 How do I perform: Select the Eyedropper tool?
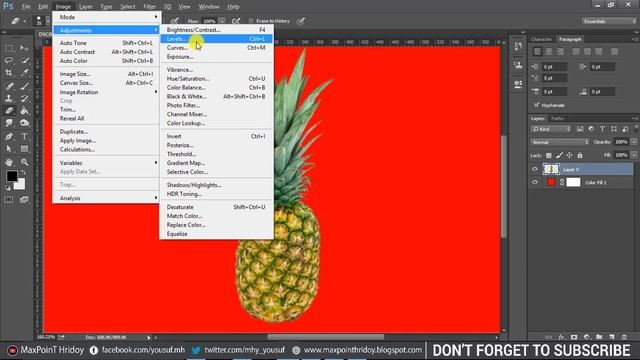click(24, 73)
